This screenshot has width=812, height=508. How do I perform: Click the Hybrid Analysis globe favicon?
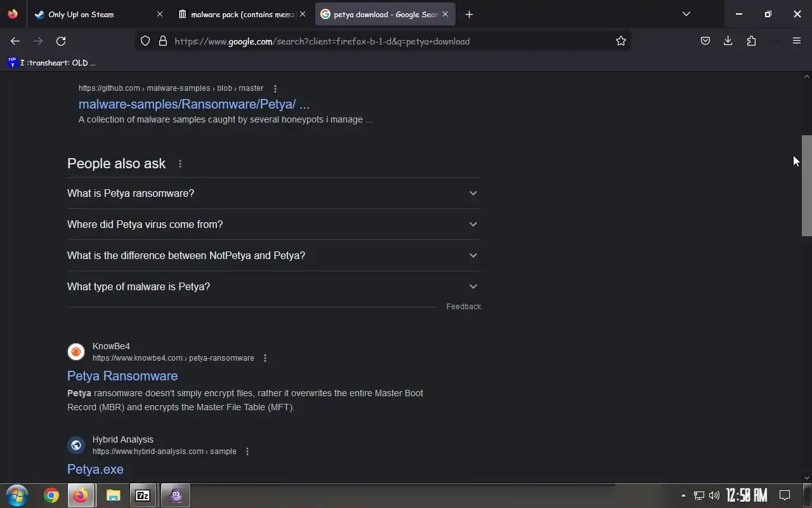click(76, 445)
